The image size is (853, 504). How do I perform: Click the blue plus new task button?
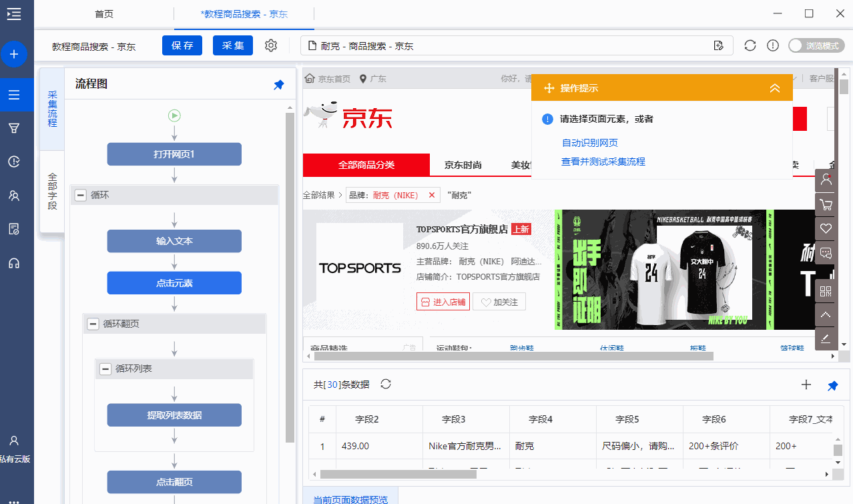(x=14, y=53)
